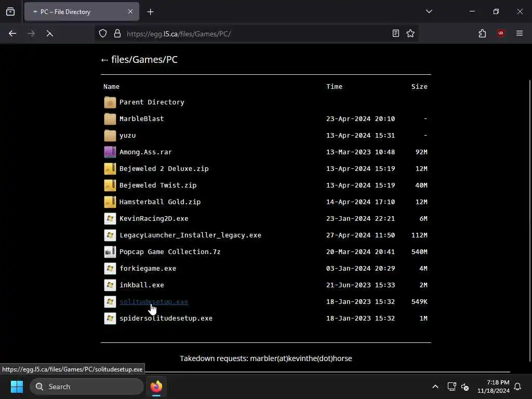Open the Firefox hamburger menu
Image resolution: width=532 pixels, height=399 pixels.
[x=520, y=33]
